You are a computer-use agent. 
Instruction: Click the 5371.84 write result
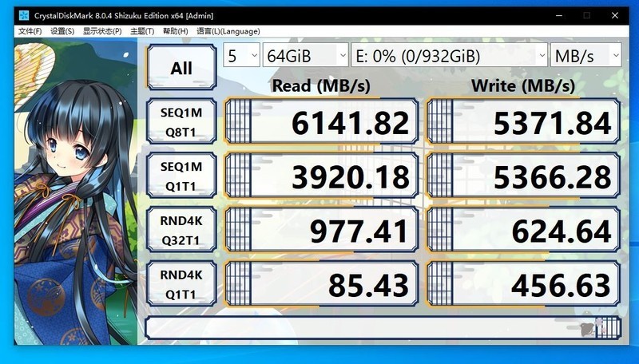tap(524, 121)
